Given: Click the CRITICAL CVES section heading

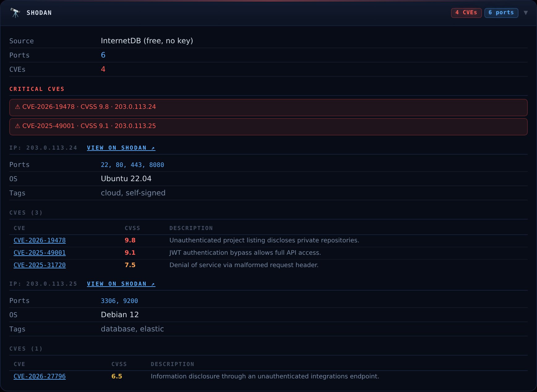Looking at the screenshot, I should coord(37,89).
